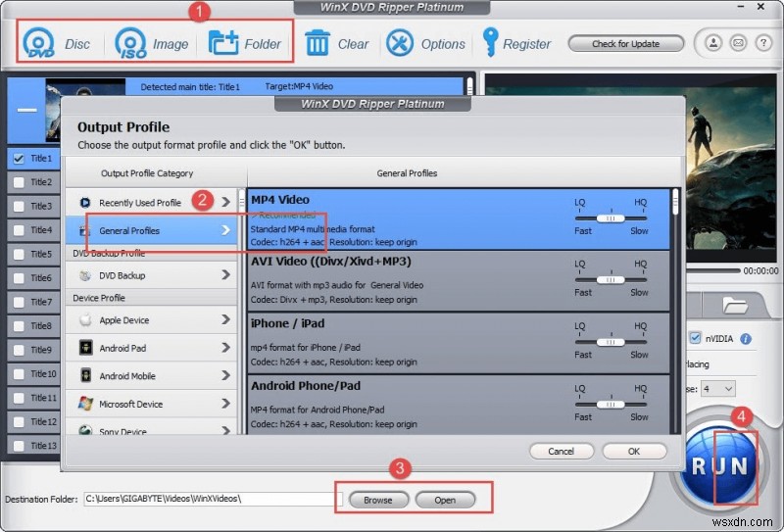Click the Open button

(x=445, y=500)
